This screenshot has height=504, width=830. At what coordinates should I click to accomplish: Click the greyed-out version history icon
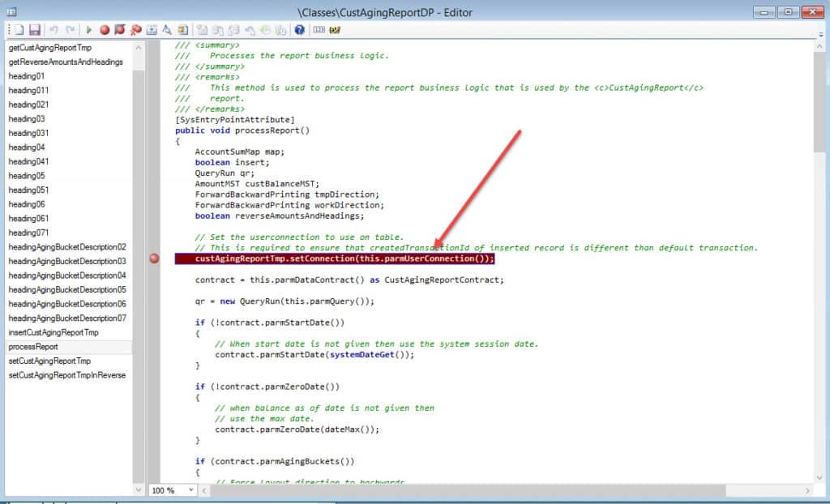[x=281, y=30]
